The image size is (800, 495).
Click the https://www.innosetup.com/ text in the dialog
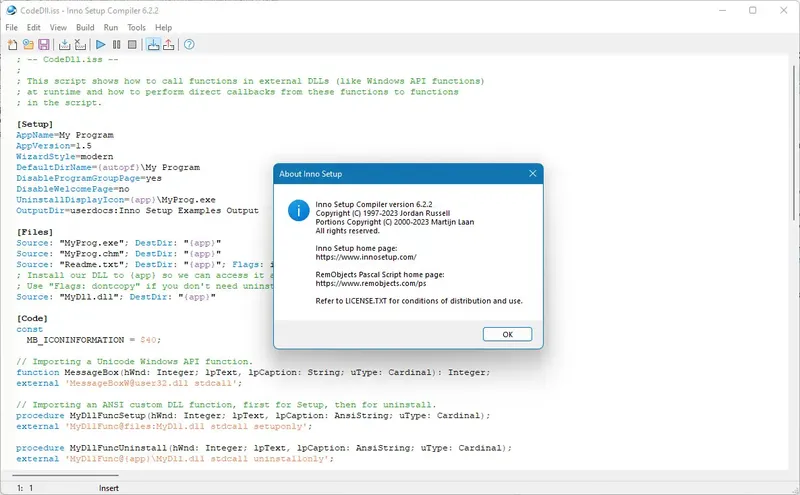click(x=366, y=257)
